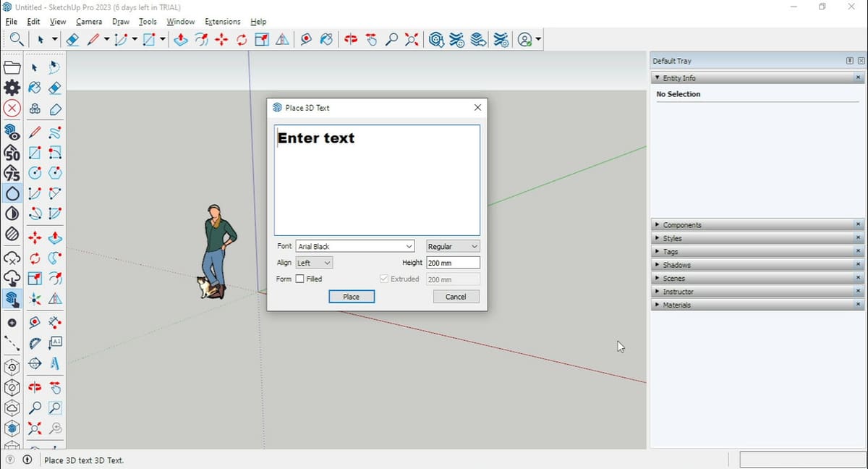868x469 pixels.
Task: Toggle the Filled checkbox
Action: (299, 279)
